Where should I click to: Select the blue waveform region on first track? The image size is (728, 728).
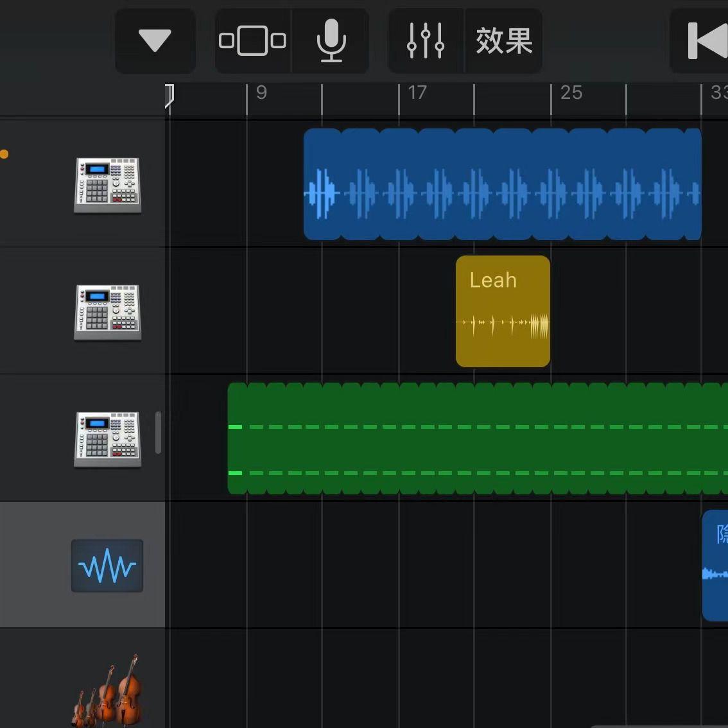pyautogui.click(x=502, y=185)
